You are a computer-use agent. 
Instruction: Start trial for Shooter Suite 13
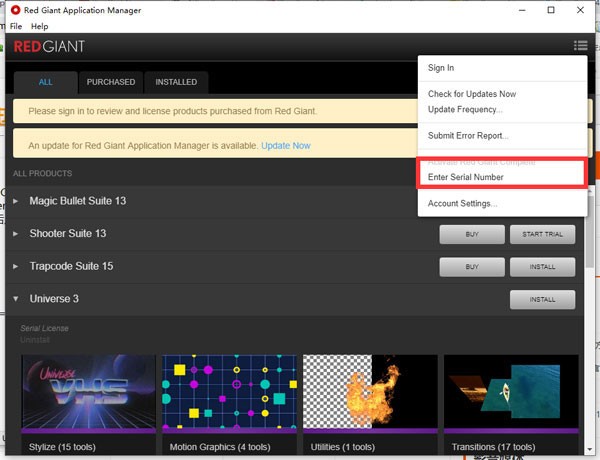[x=541, y=234]
